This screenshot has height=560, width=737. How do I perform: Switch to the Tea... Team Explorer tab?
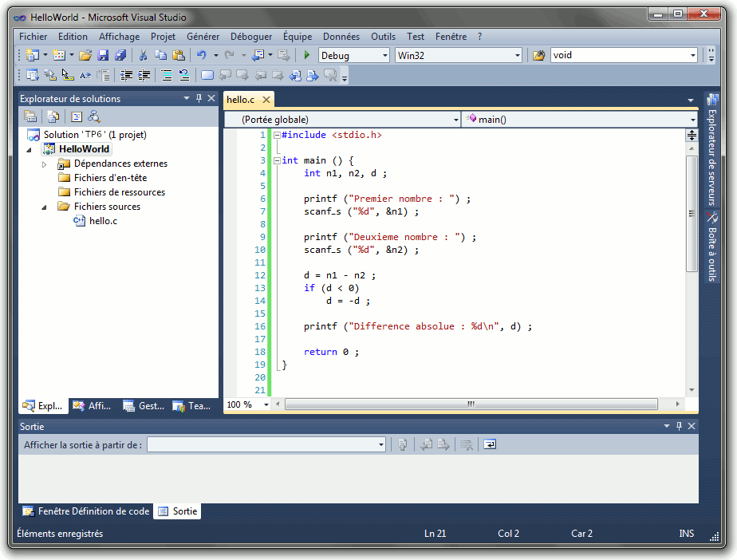coord(191,406)
